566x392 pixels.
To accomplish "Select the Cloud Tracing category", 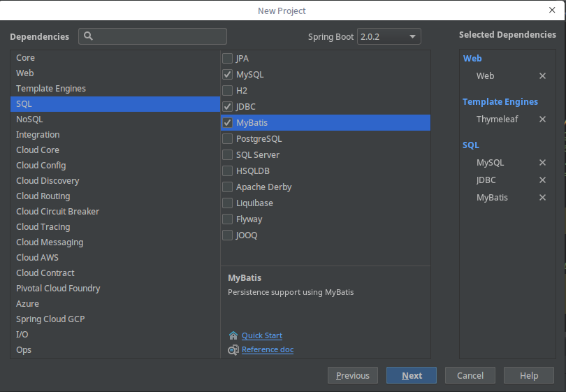I will click(x=115, y=226).
